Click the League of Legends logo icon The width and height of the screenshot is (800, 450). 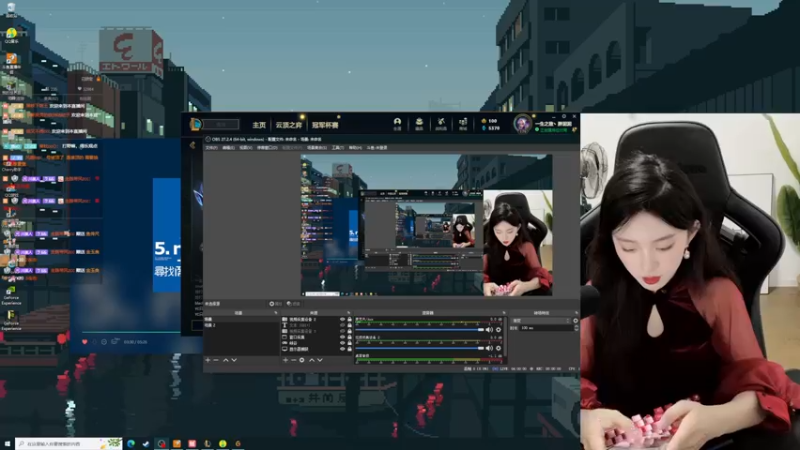tap(196, 124)
